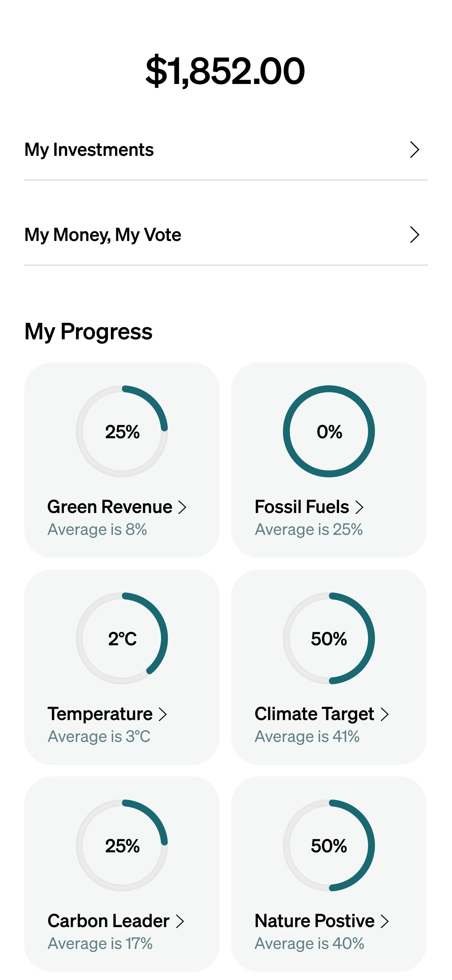
Task: Tap the Climate Target chevron arrow
Action: 385,714
